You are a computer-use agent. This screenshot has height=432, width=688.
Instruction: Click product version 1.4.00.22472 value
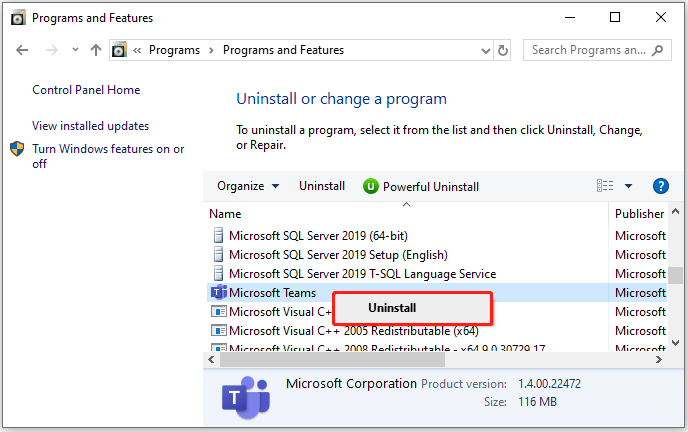pyautogui.click(x=549, y=384)
